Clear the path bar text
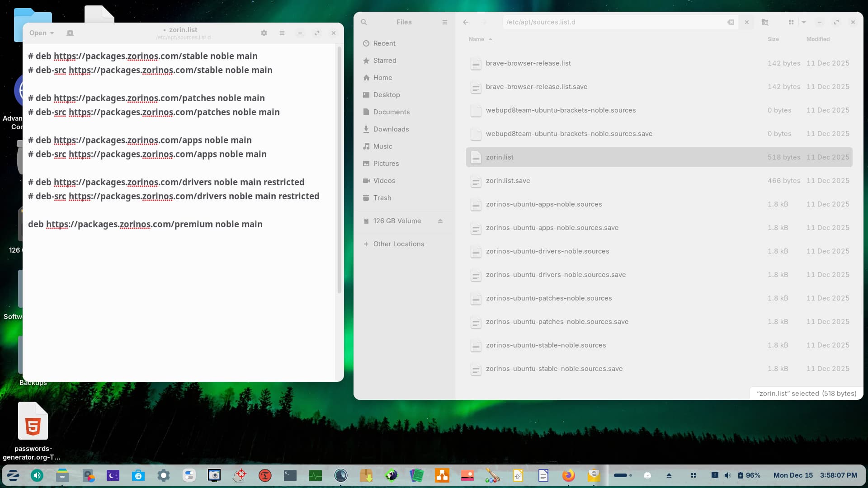The image size is (868, 488). (731, 22)
